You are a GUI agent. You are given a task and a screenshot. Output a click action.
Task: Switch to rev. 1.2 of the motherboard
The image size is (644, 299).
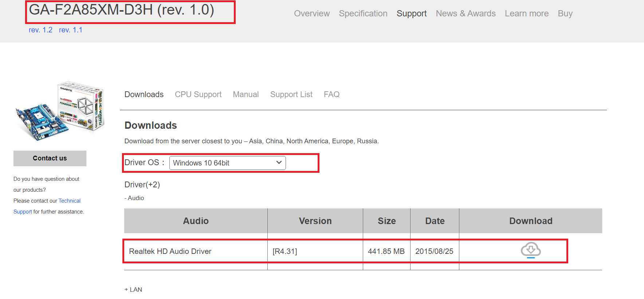click(x=40, y=30)
